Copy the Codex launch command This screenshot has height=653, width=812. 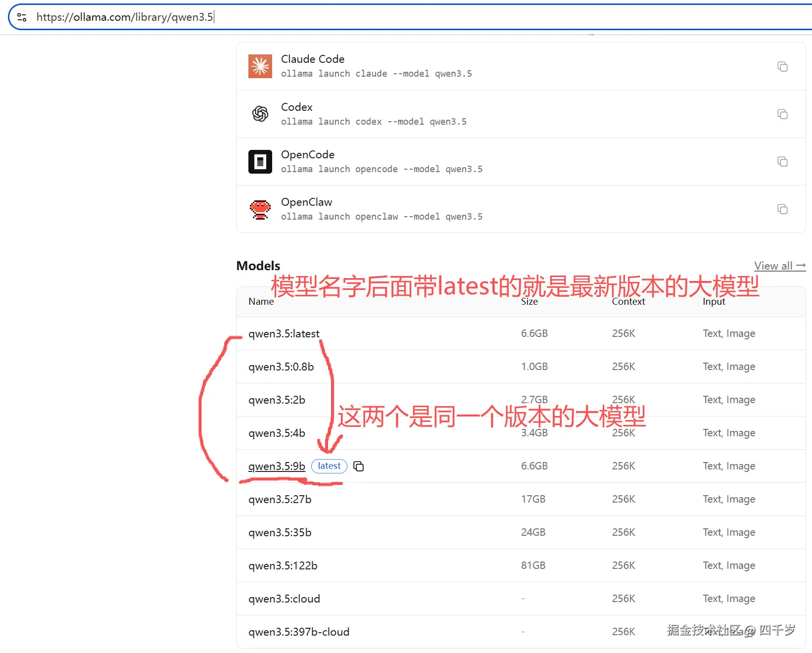[x=782, y=114]
